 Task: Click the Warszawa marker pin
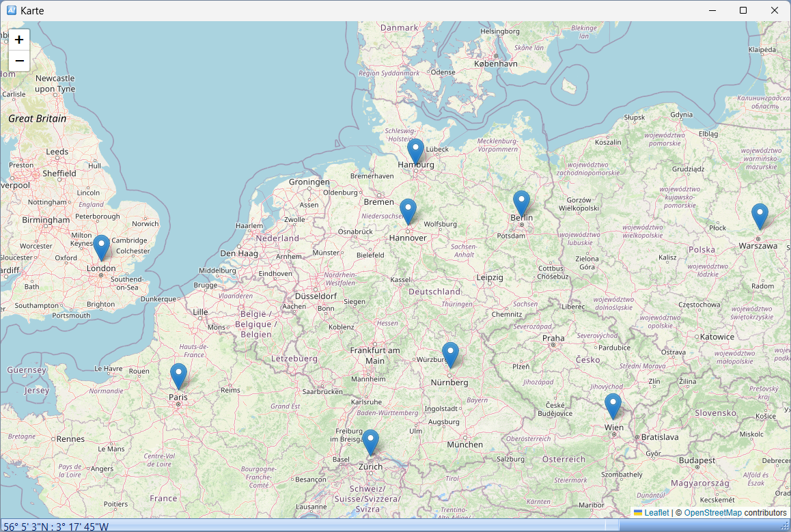760,215
